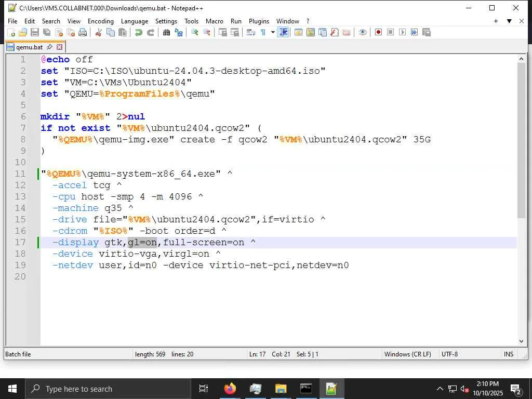Save the file with the floppy icon
This screenshot has height=399, width=532.
coord(35,32)
